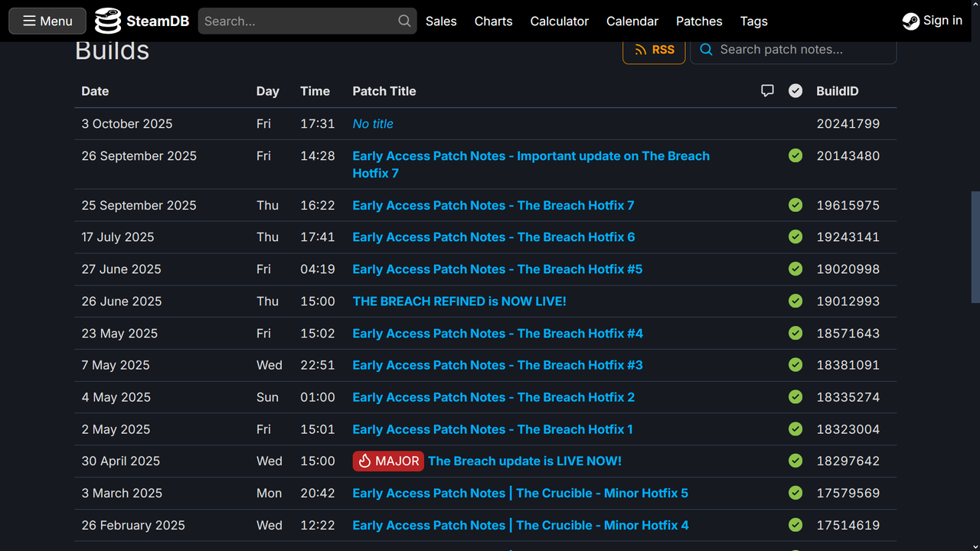Screen dimensions: 980x551
Task: Click the time '22:51'
Action: (x=318, y=365)
